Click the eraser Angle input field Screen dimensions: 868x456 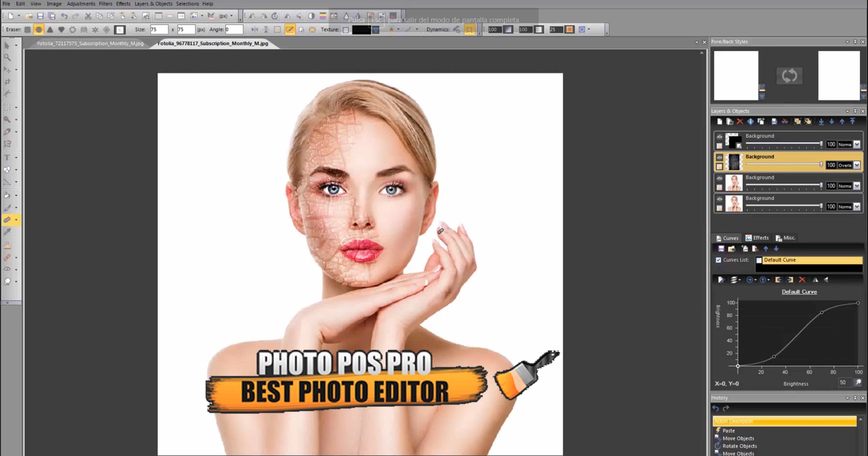(234, 30)
